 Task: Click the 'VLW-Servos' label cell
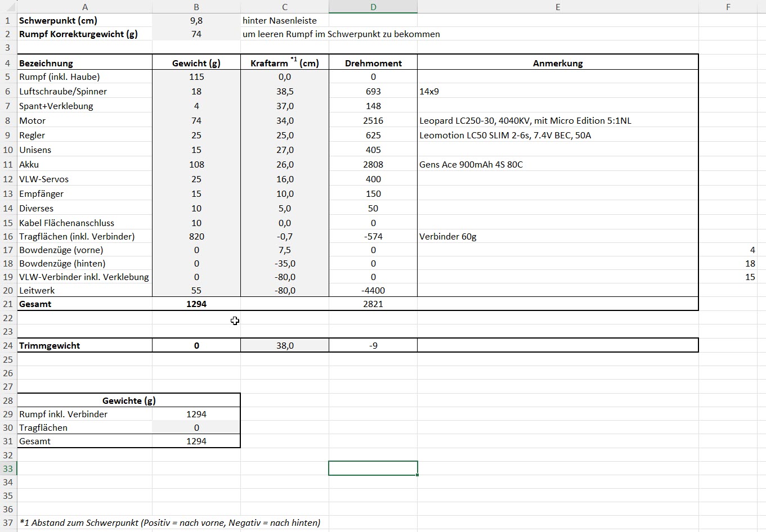(84, 179)
